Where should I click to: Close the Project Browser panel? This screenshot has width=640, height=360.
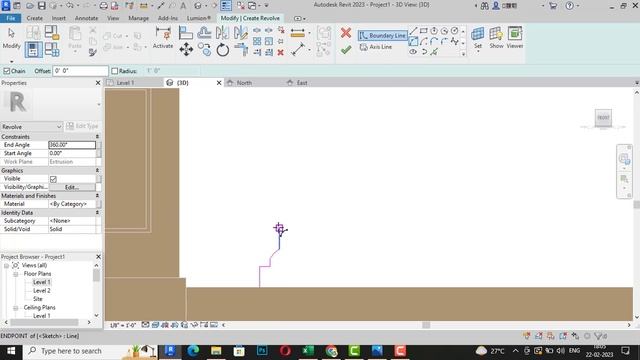(x=98, y=257)
